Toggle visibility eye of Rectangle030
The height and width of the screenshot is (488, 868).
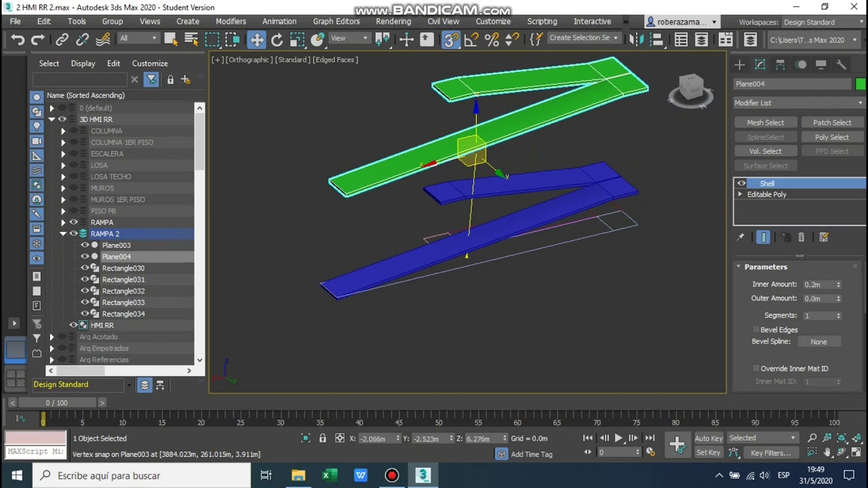[x=85, y=268]
